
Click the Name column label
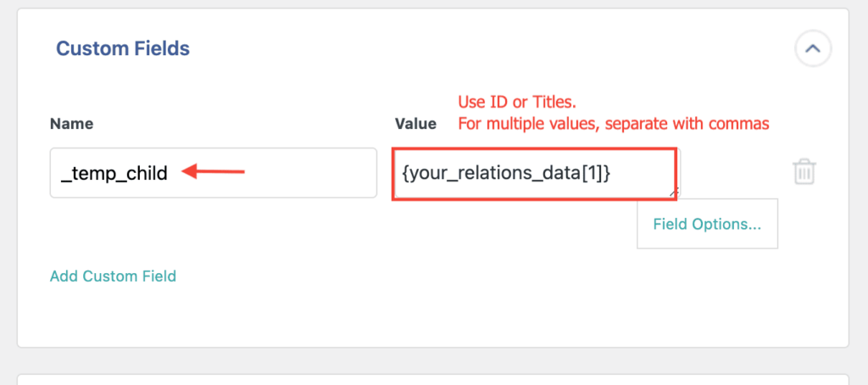click(x=71, y=124)
